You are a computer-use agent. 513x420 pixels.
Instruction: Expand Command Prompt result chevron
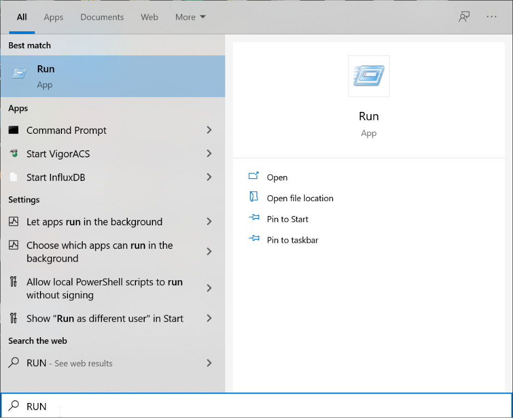click(209, 130)
